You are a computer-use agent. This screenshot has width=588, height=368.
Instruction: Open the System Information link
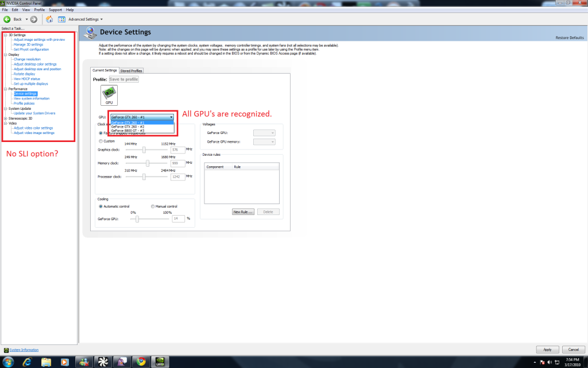24,350
